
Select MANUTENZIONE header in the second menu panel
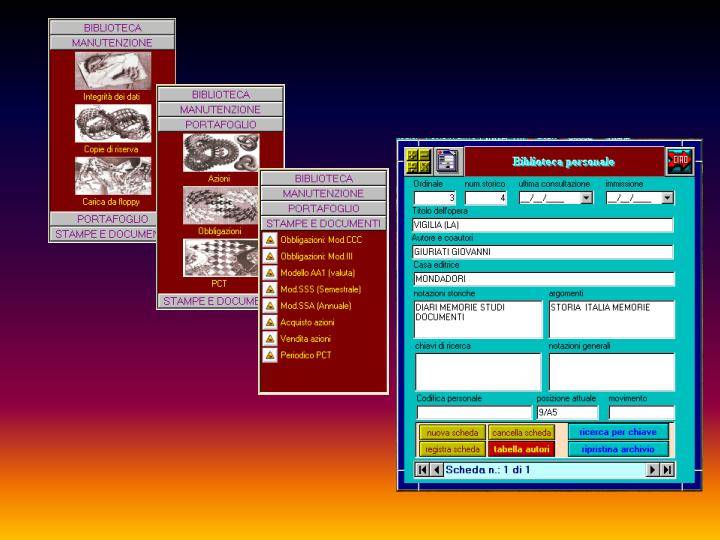click(x=220, y=110)
